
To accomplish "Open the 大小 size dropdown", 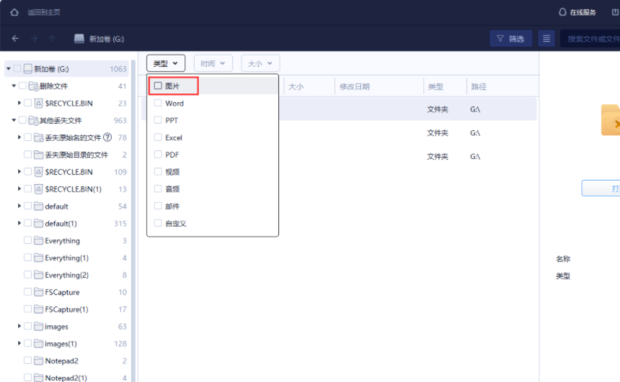I will [x=260, y=63].
